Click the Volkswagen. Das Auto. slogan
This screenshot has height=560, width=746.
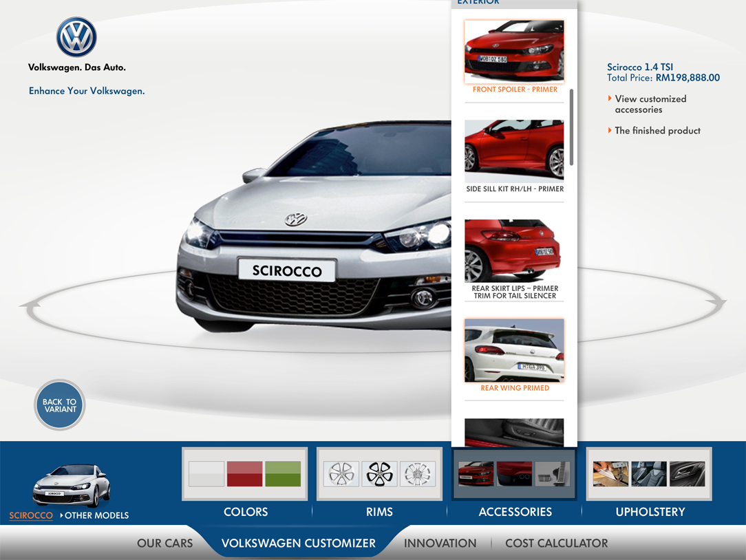(77, 67)
